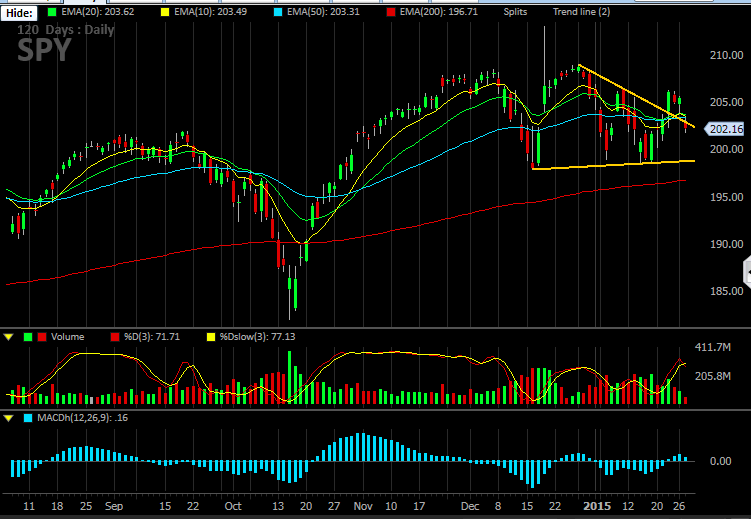Click the 195.00 price axis label
Image resolution: width=751 pixels, height=519 pixels.
tap(726, 197)
